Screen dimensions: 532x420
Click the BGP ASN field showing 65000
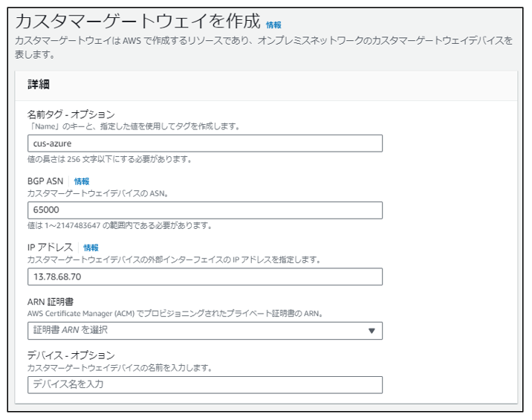[205, 210]
